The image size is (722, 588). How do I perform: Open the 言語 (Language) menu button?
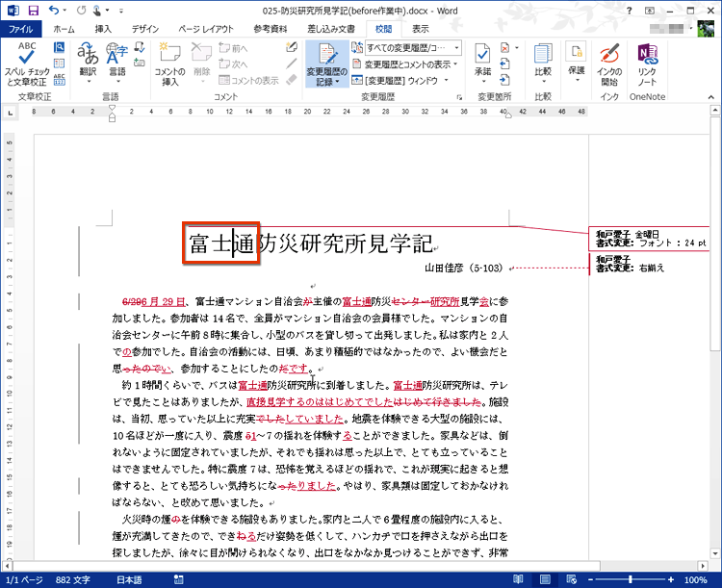tap(117, 64)
